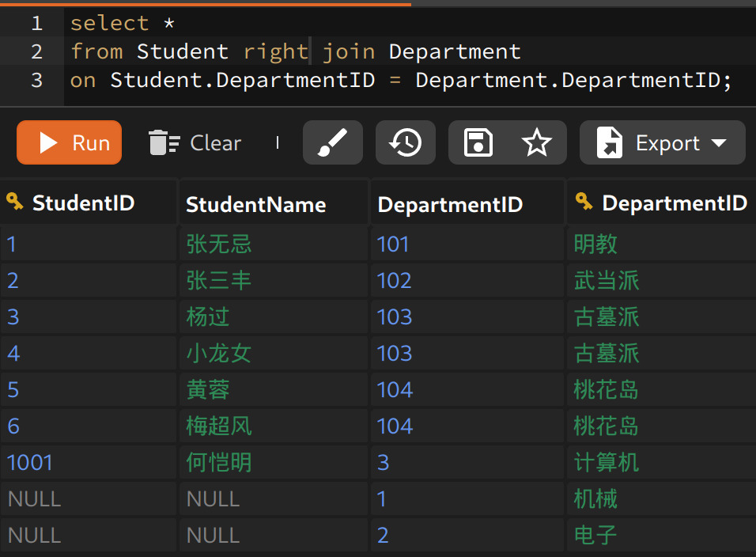Format the query with the brush icon
Viewport: 756px width, 557px height.
(x=332, y=143)
